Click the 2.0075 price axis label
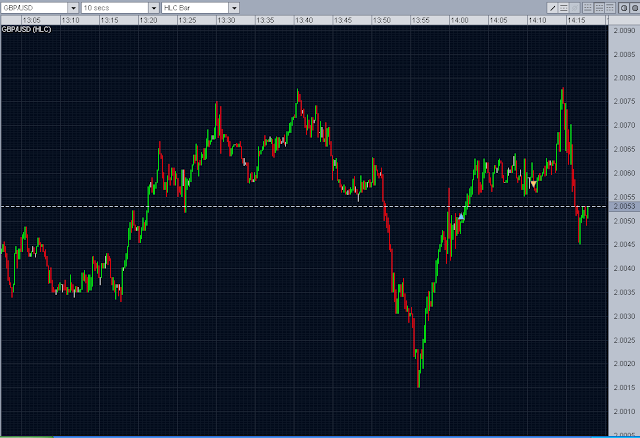This screenshot has height=438, width=640. (x=624, y=101)
